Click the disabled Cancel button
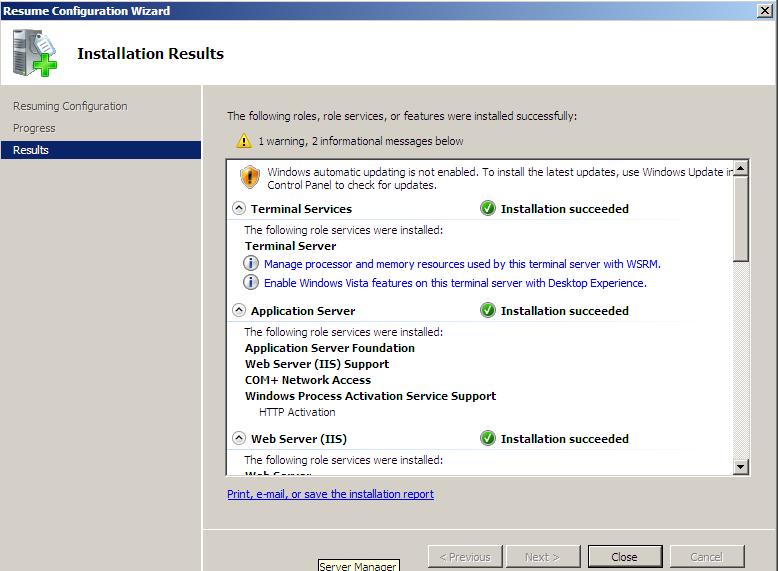The height and width of the screenshot is (571, 778). pyautogui.click(x=707, y=557)
